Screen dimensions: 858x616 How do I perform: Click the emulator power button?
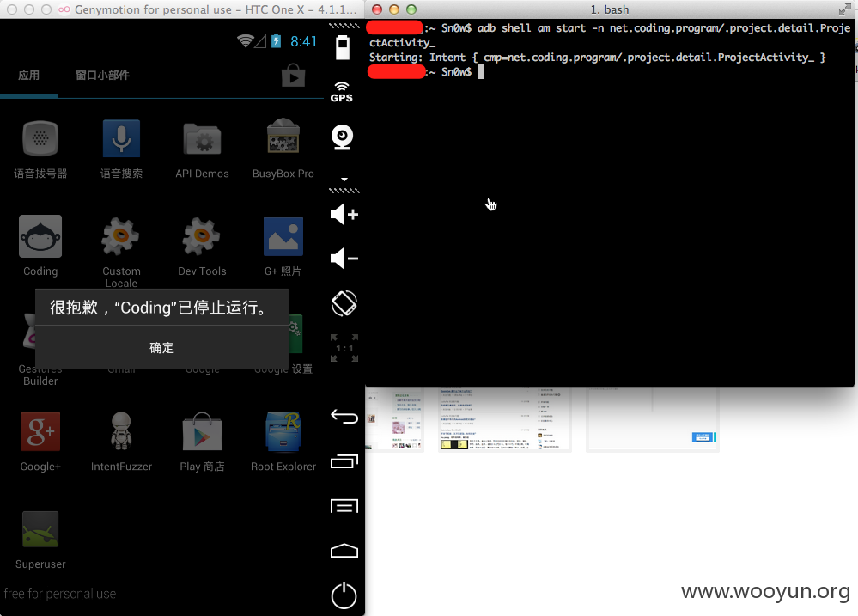point(344,595)
